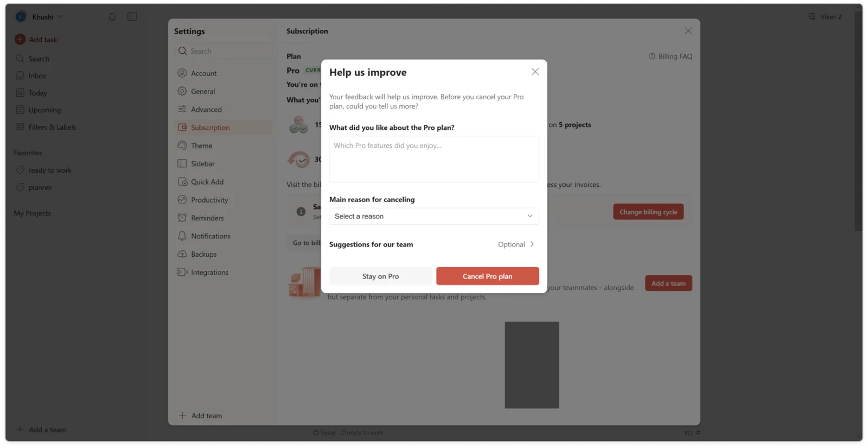The width and height of the screenshot is (868, 448).
Task: Close the Settings window
Action: click(688, 31)
